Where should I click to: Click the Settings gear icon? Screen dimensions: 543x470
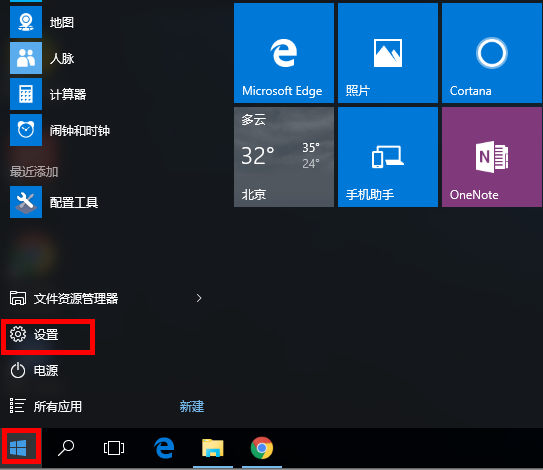pyautogui.click(x=18, y=334)
